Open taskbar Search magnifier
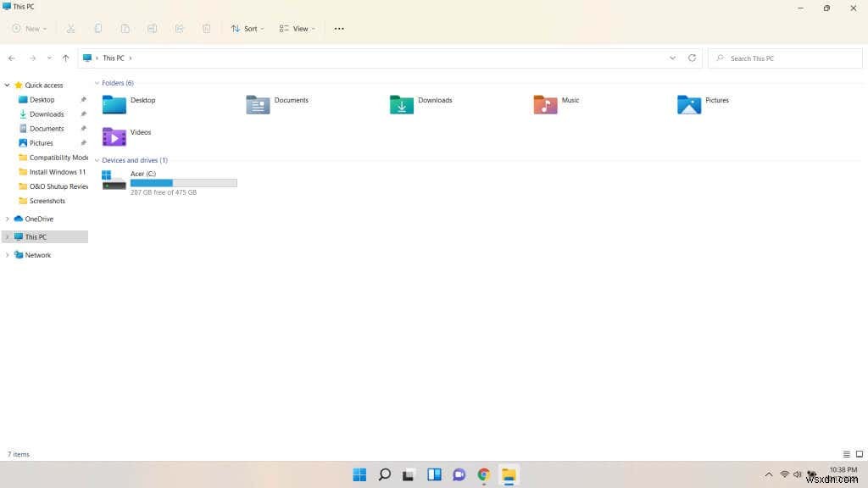The width and height of the screenshot is (868, 488). [x=384, y=474]
